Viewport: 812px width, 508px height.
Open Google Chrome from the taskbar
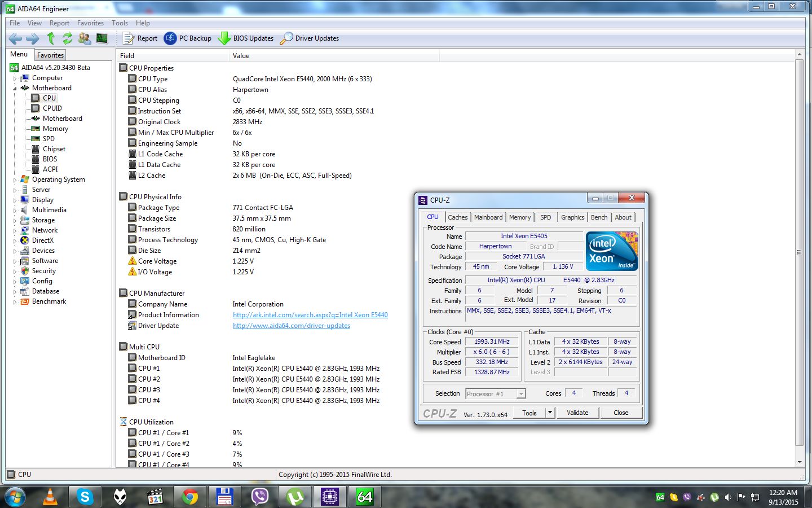(x=190, y=497)
